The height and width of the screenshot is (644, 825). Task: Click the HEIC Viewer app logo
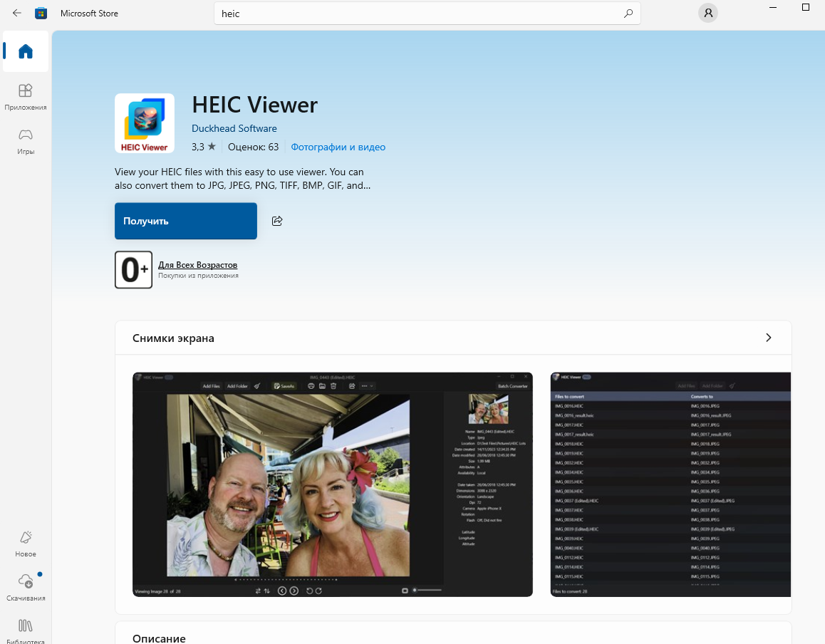click(145, 123)
